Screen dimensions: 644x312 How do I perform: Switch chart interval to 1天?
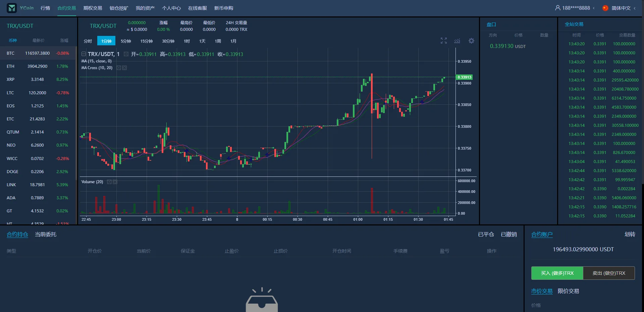[202, 41]
